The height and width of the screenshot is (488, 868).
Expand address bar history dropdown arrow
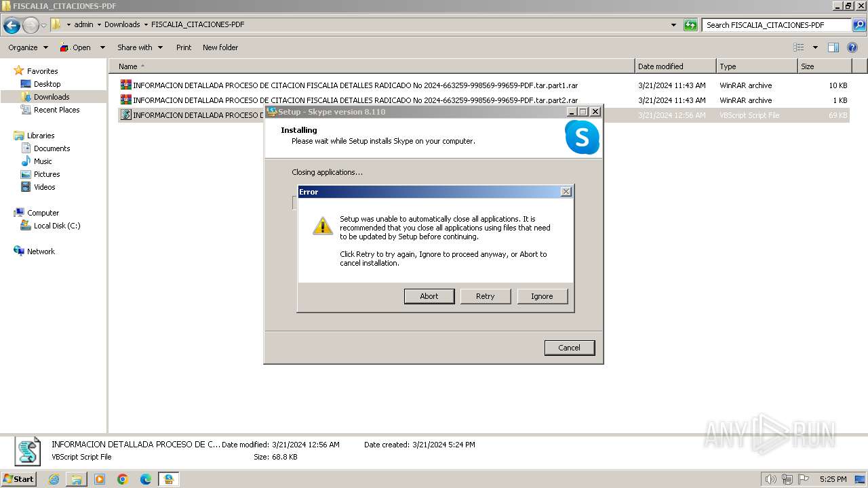point(673,25)
